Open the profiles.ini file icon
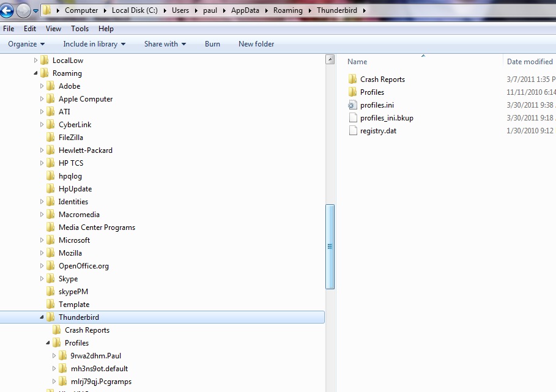The height and width of the screenshot is (392, 556). point(352,105)
